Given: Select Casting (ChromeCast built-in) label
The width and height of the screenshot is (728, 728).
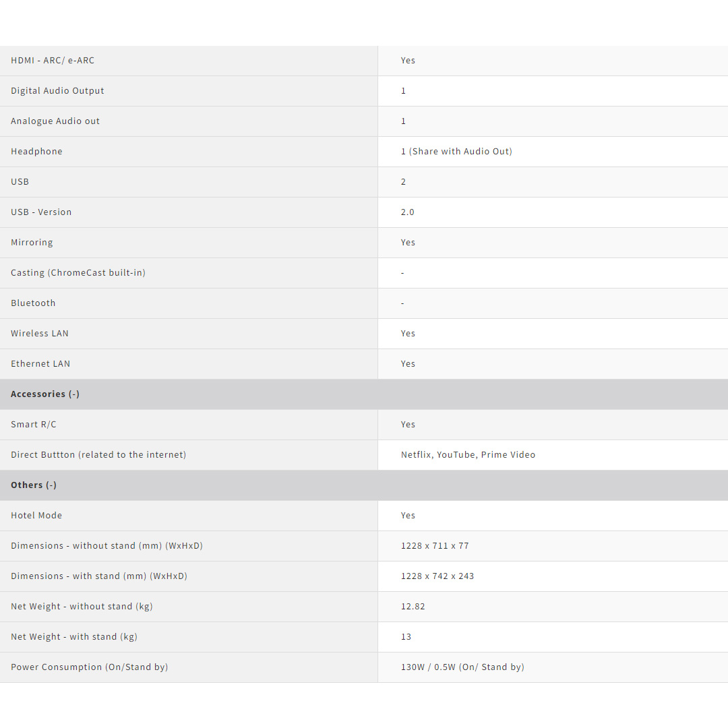Looking at the screenshot, I should (x=78, y=272).
